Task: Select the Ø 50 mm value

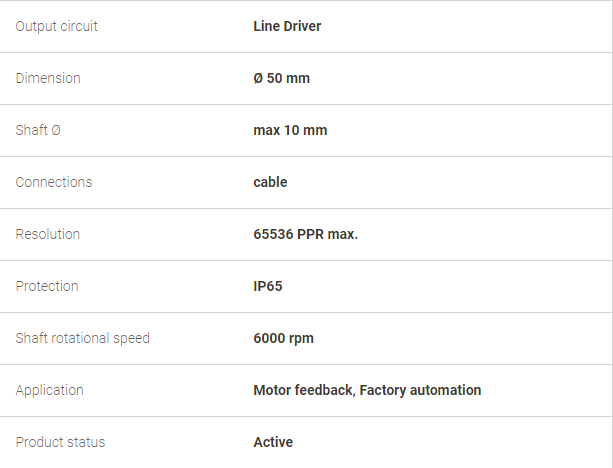Action: coord(281,78)
